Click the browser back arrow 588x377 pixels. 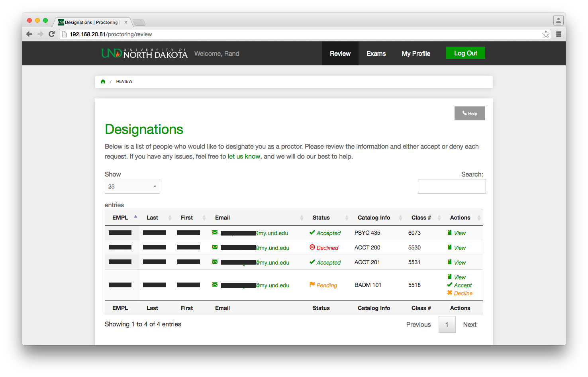point(29,34)
